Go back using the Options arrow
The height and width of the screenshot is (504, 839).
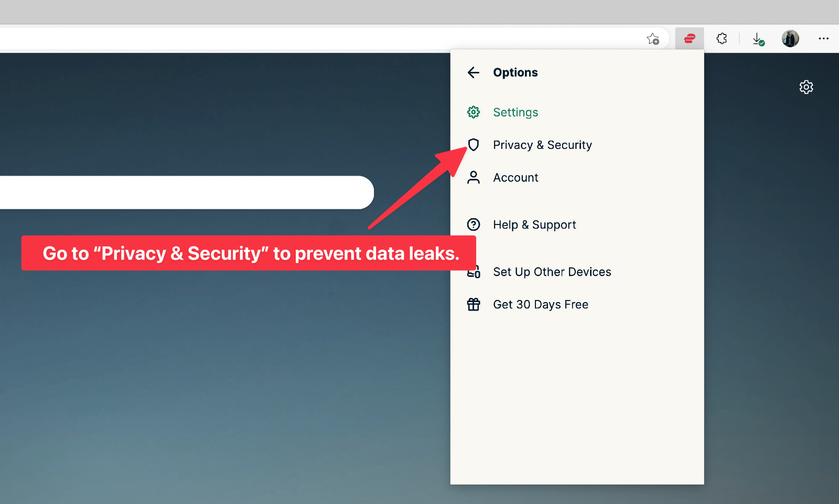coord(474,72)
